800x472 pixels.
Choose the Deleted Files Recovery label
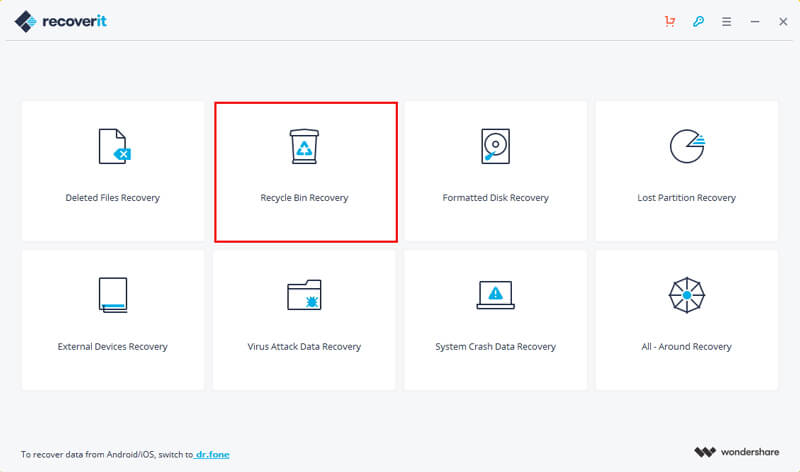click(x=113, y=197)
